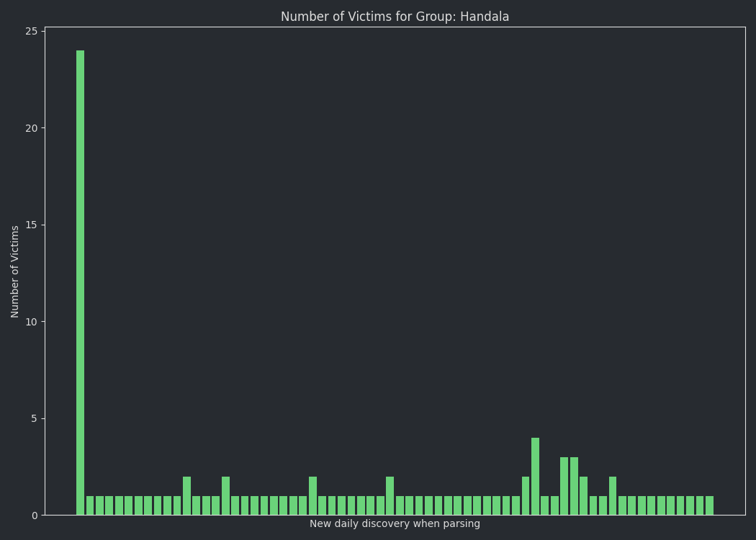
Task: Click the 'New daily discovery when parsing' x-axis label
Action: 395,523
